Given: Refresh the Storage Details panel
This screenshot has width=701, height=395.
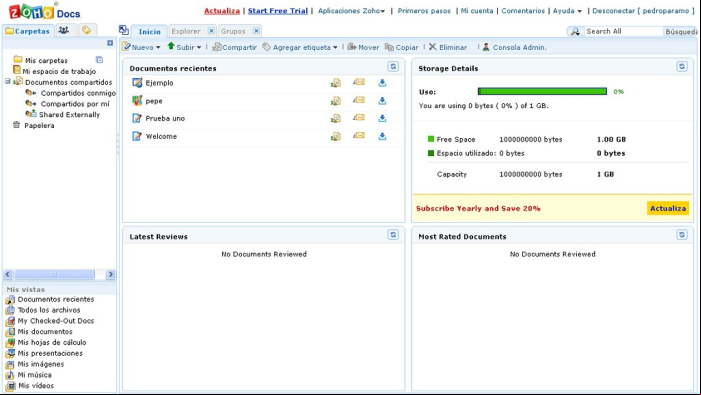Looking at the screenshot, I should (x=682, y=67).
